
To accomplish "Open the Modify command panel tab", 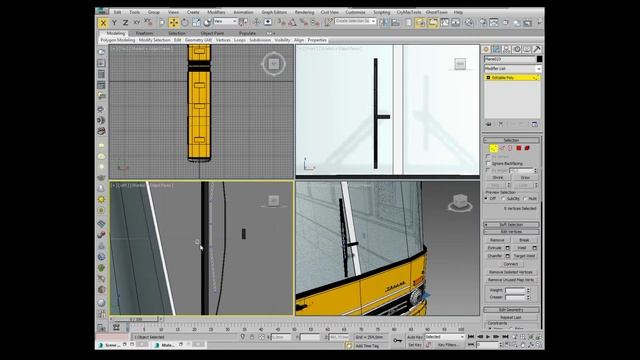I will point(496,49).
